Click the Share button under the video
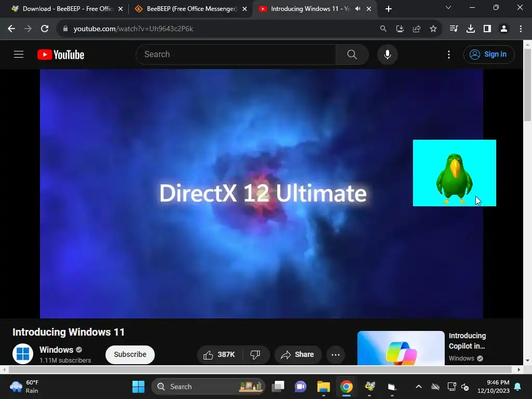This screenshot has width=532, height=399. point(298,354)
